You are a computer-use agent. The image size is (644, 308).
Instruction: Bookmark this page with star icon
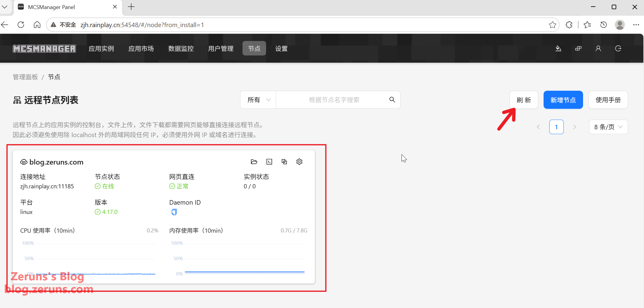click(552, 25)
